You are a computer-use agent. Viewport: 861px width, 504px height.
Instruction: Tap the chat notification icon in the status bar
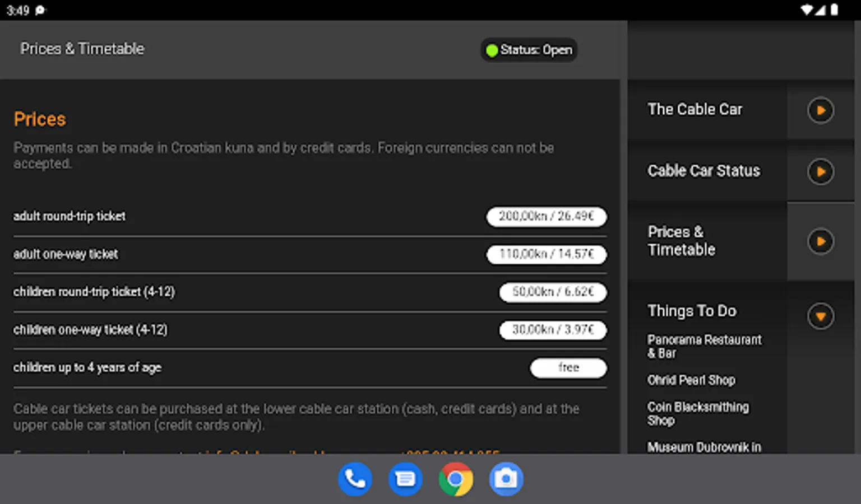coord(40,10)
